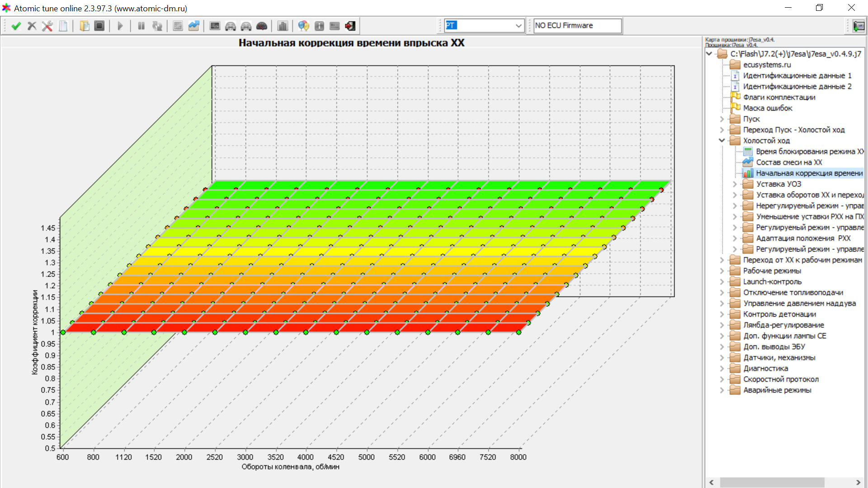This screenshot has height=488, width=868.
Task: Open the wrench and screwdriver settings icon
Action: point(47,26)
